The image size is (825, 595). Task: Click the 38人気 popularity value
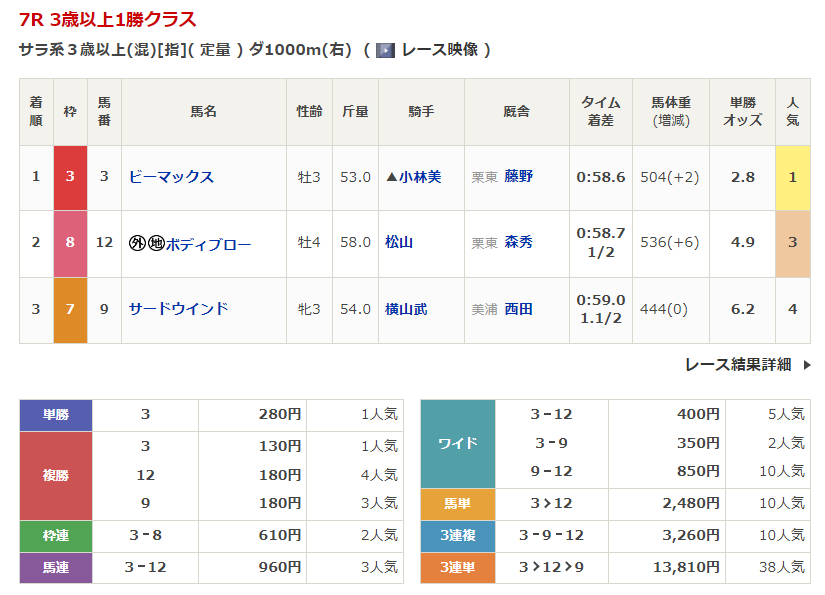coord(782,568)
